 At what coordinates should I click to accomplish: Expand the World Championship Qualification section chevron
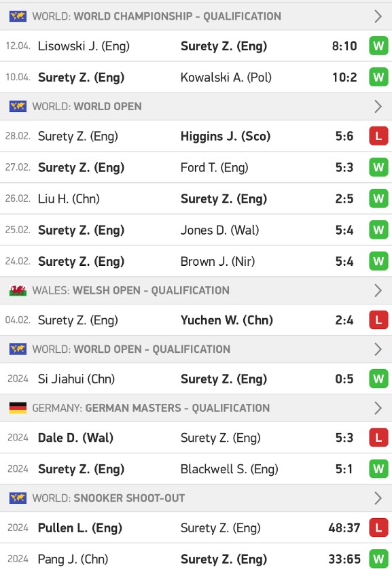coord(378,16)
